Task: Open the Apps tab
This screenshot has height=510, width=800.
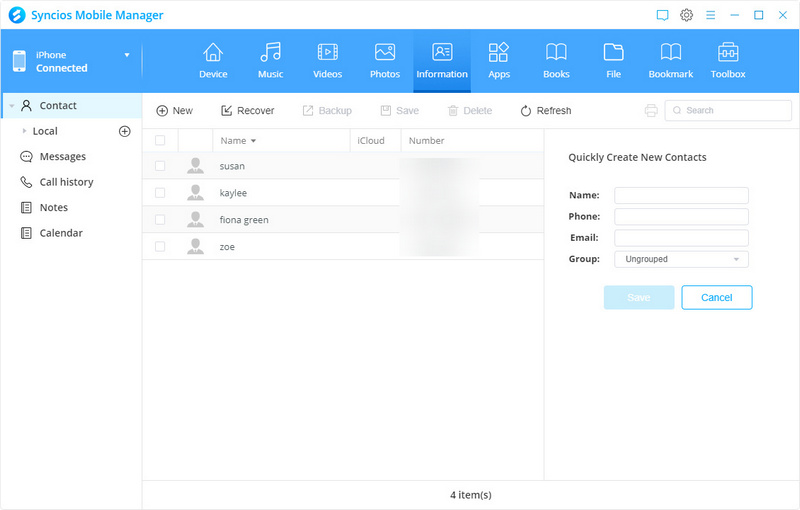Action: point(499,61)
